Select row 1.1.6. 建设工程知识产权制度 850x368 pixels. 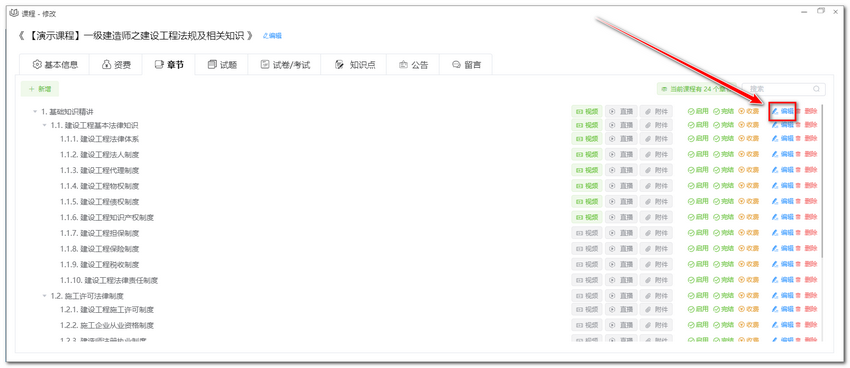click(x=107, y=217)
